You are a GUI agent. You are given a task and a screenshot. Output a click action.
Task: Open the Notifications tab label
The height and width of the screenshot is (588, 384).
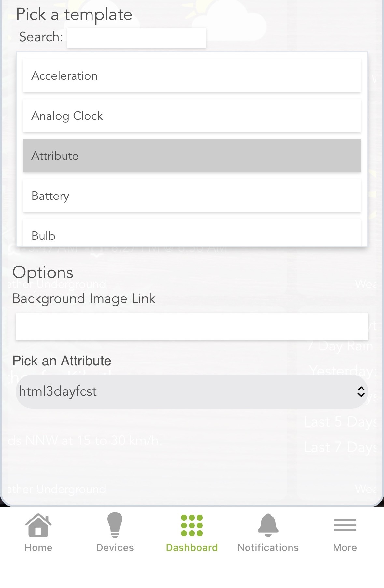268,548
